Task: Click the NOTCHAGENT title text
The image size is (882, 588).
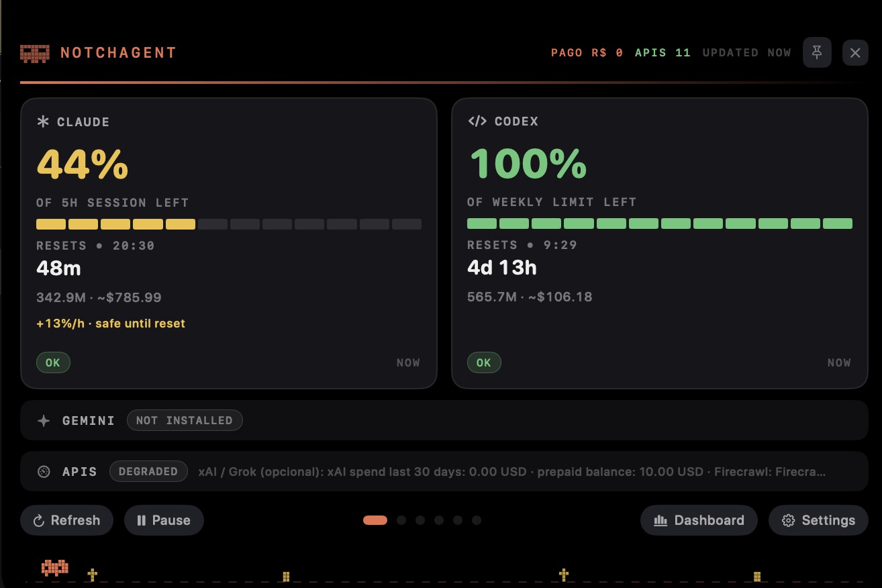Action: [118, 52]
